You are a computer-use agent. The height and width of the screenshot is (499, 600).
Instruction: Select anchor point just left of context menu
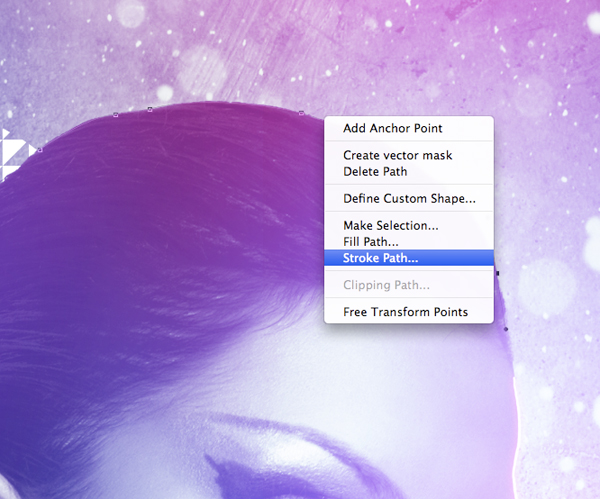click(301, 113)
